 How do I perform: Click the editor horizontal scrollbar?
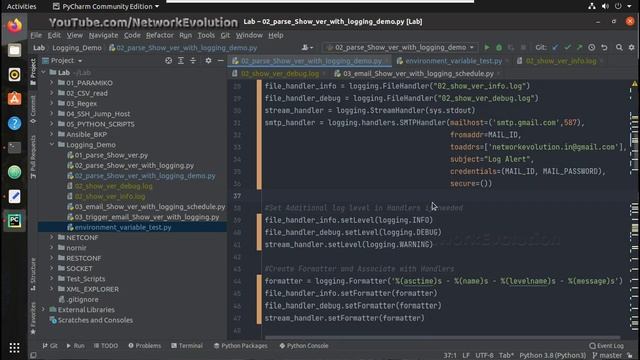click(x=443, y=338)
